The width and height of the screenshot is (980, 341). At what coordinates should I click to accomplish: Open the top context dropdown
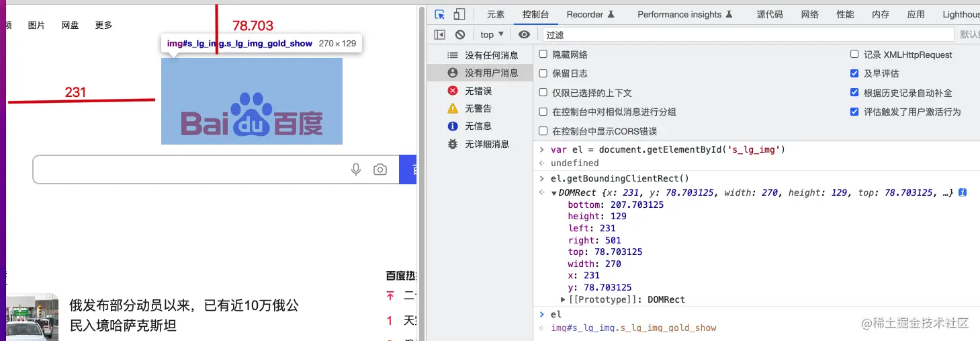coord(492,34)
